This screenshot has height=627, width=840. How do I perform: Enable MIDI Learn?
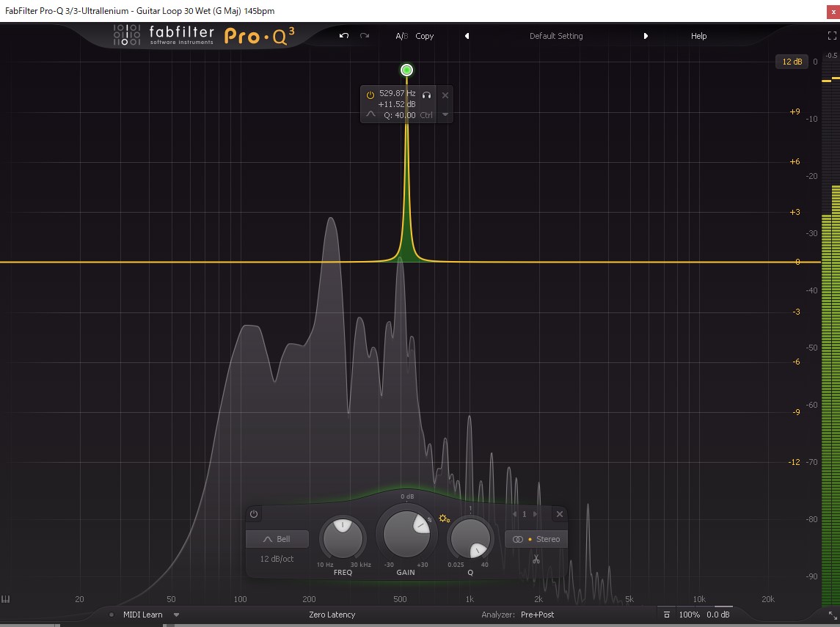142,615
